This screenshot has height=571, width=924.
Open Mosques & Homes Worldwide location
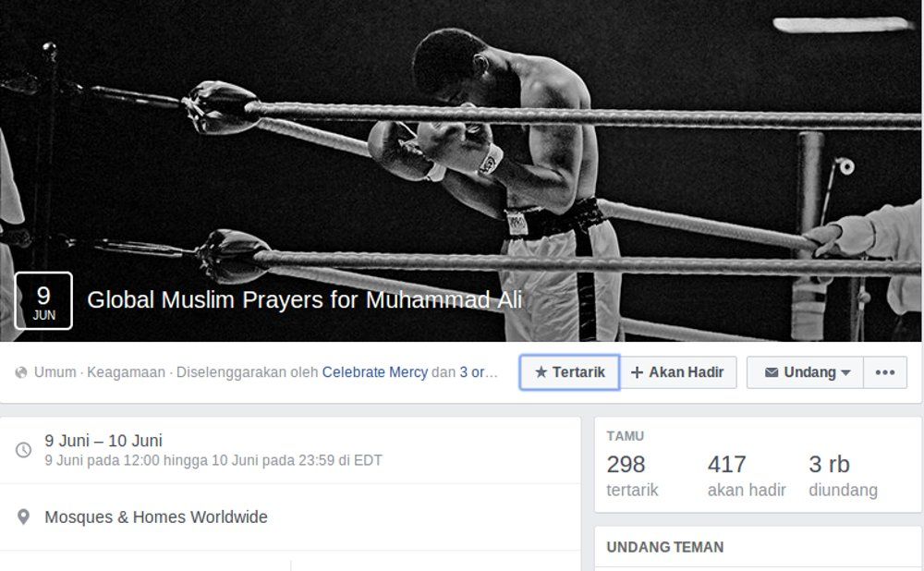[x=156, y=516]
